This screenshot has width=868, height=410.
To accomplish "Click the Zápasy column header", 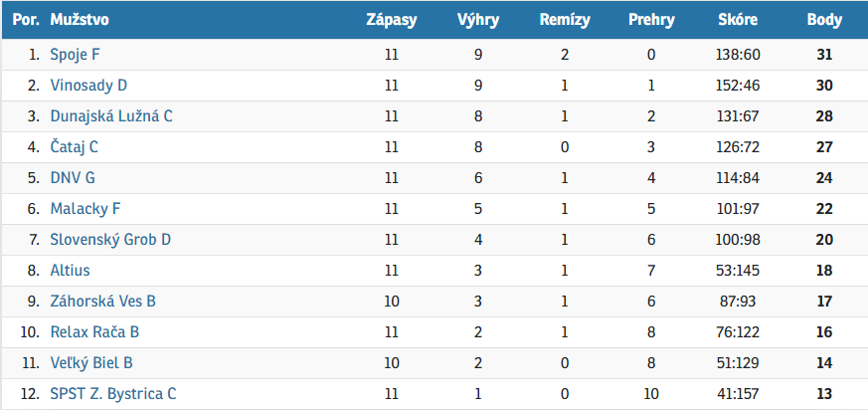I will point(392,21).
